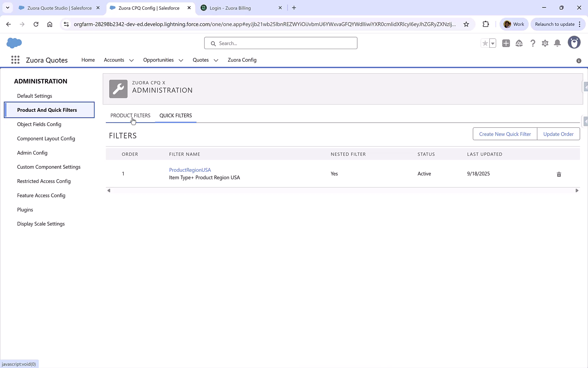Open Salesforce notifications bell
588x368 pixels.
point(557,43)
